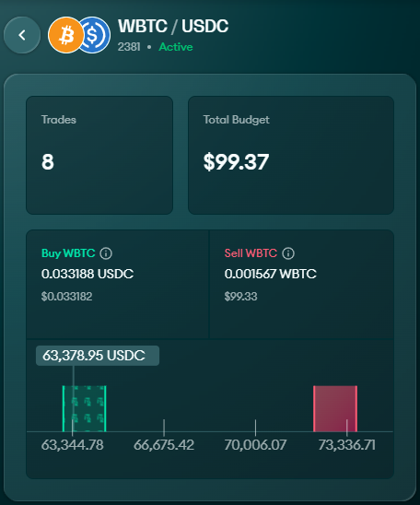
Task: Go back using the arrow button
Action: 22,35
